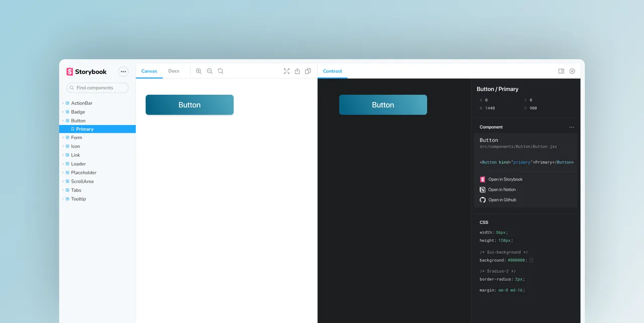This screenshot has height=323, width=644.
Task: Switch to the Docs tab
Action: click(174, 71)
